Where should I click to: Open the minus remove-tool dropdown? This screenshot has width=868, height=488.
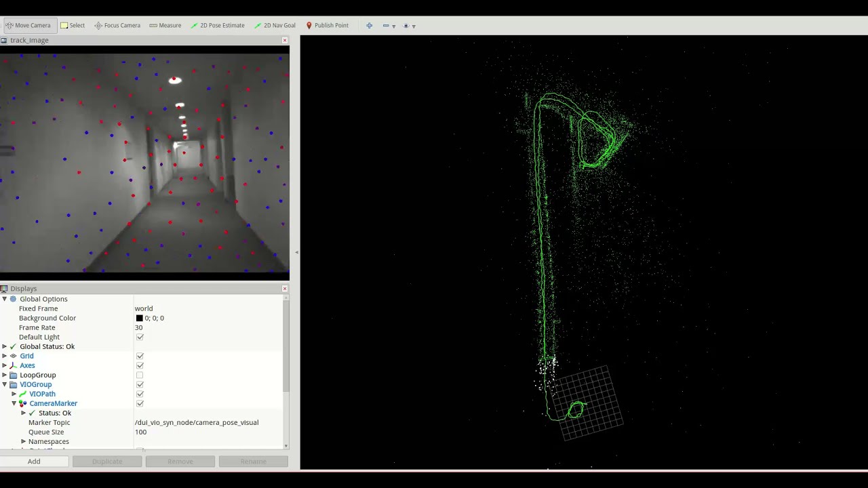[x=389, y=26]
